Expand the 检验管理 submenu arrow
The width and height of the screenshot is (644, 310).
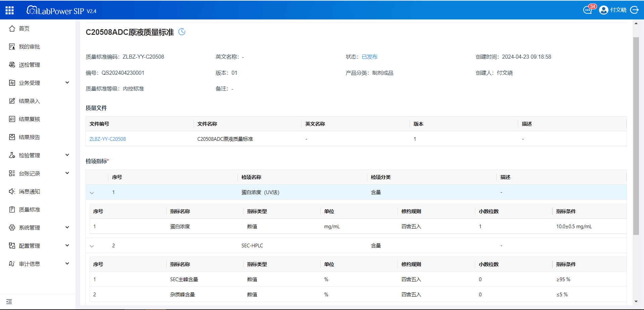(67, 155)
